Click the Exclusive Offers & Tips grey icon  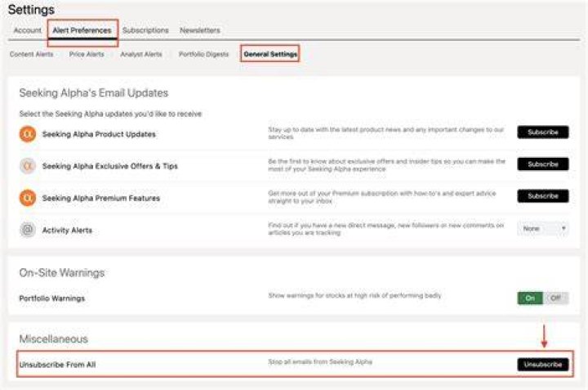click(28, 166)
